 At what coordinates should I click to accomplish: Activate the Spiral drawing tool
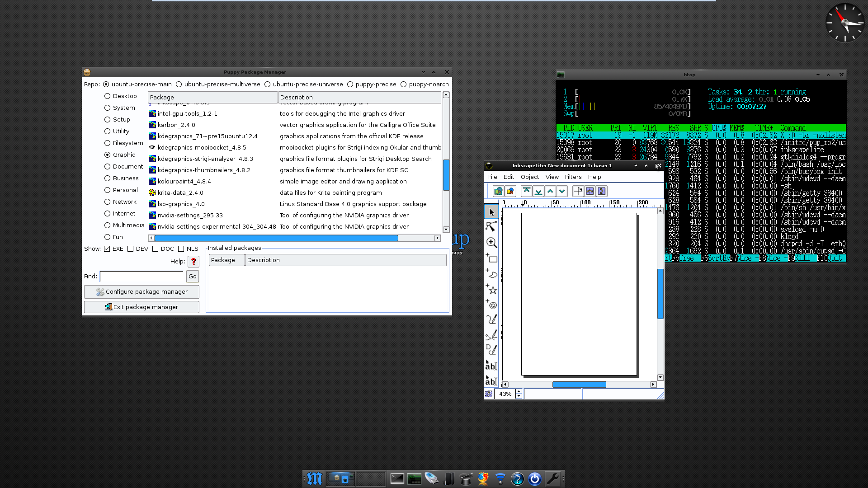click(x=491, y=305)
